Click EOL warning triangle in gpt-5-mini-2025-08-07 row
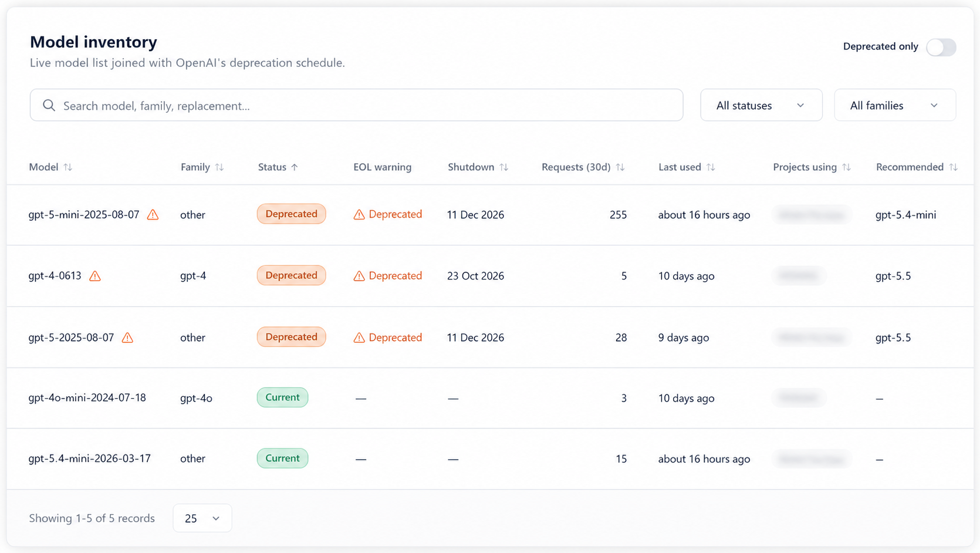980x553 pixels. [359, 215]
